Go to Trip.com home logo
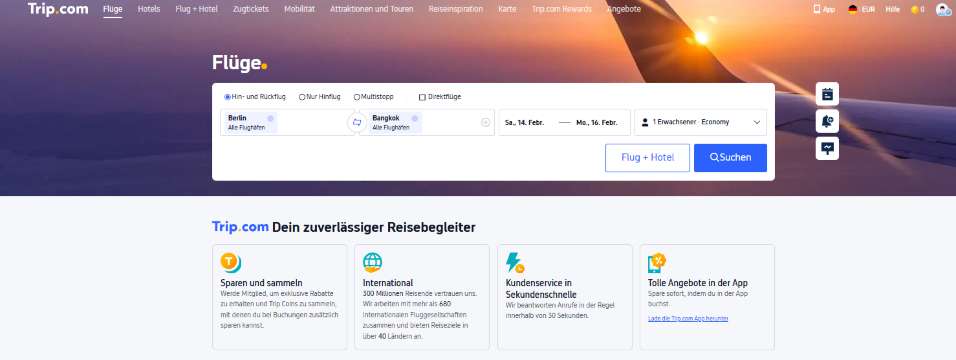The width and height of the screenshot is (956, 360). click(x=58, y=9)
